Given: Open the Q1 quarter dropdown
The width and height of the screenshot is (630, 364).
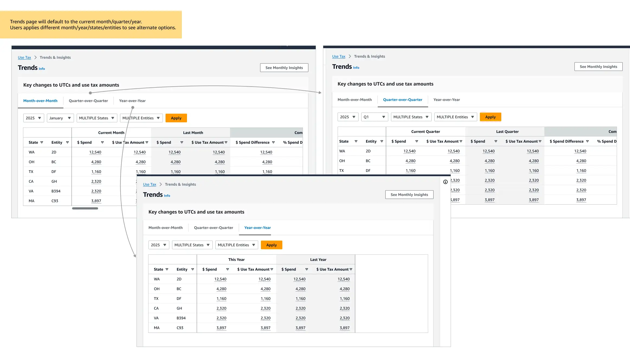Looking at the screenshot, I should (374, 117).
